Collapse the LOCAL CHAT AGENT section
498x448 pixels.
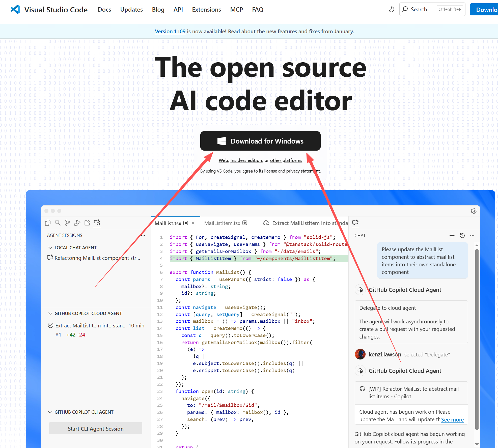(x=50, y=248)
